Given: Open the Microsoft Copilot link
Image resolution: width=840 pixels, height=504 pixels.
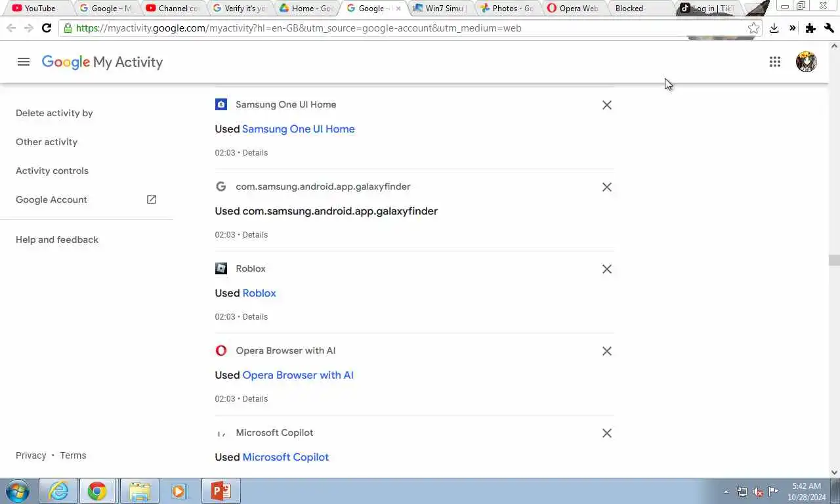Looking at the screenshot, I should 285,457.
